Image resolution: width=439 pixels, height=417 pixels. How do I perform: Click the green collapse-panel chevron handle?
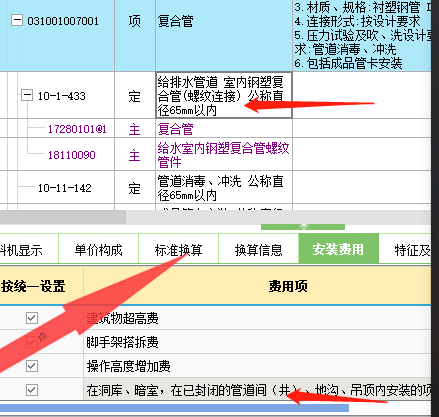coord(303,227)
